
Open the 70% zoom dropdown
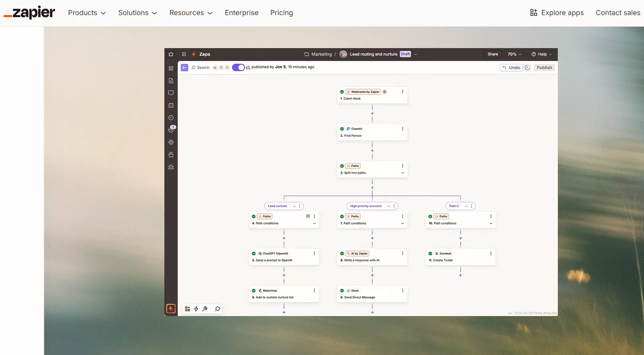[514, 54]
